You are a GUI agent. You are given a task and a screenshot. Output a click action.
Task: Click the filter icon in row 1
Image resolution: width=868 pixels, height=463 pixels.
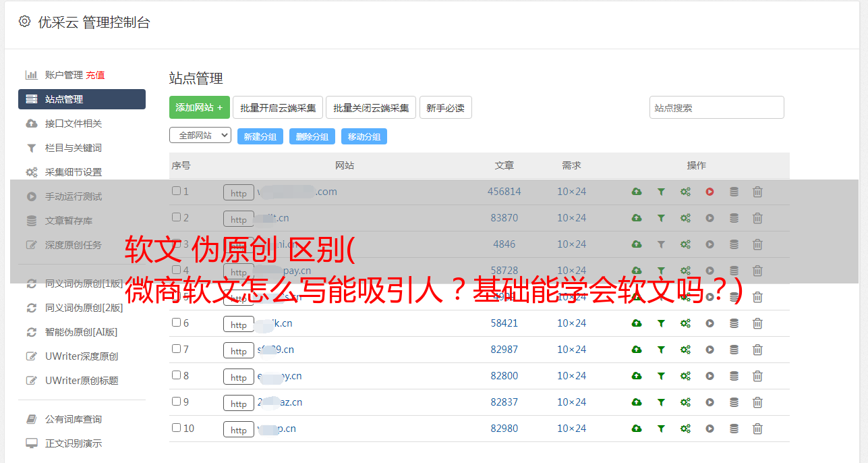661,192
